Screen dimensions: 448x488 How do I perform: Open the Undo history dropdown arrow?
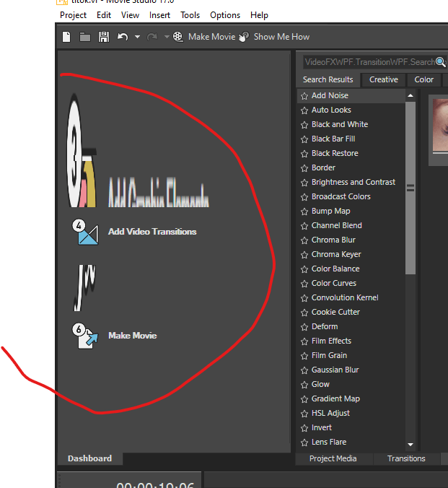pos(137,37)
